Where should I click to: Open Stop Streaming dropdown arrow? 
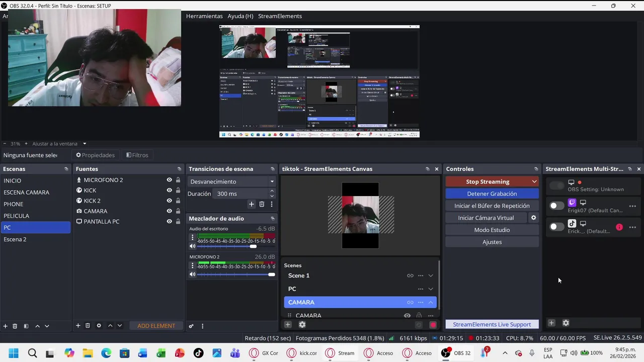pyautogui.click(x=534, y=182)
